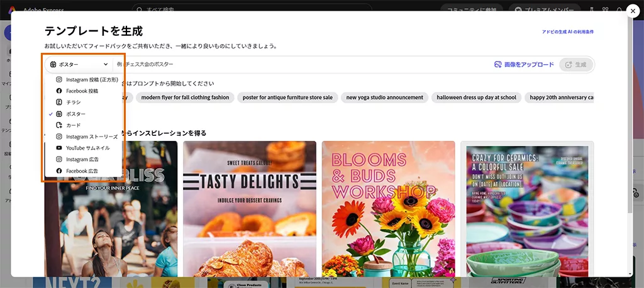This screenshot has width=644, height=288.
Task: Open the Crazy for Ceramics template
Action: tap(528, 209)
